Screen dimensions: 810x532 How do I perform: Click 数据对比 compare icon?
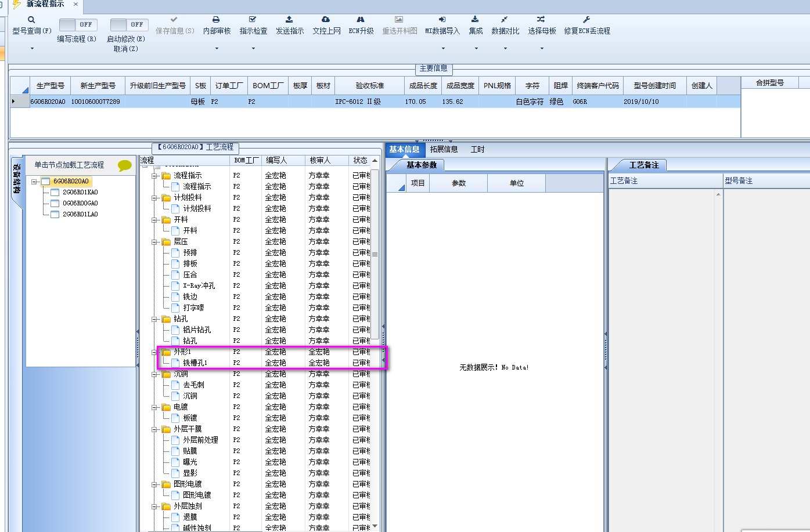point(505,20)
